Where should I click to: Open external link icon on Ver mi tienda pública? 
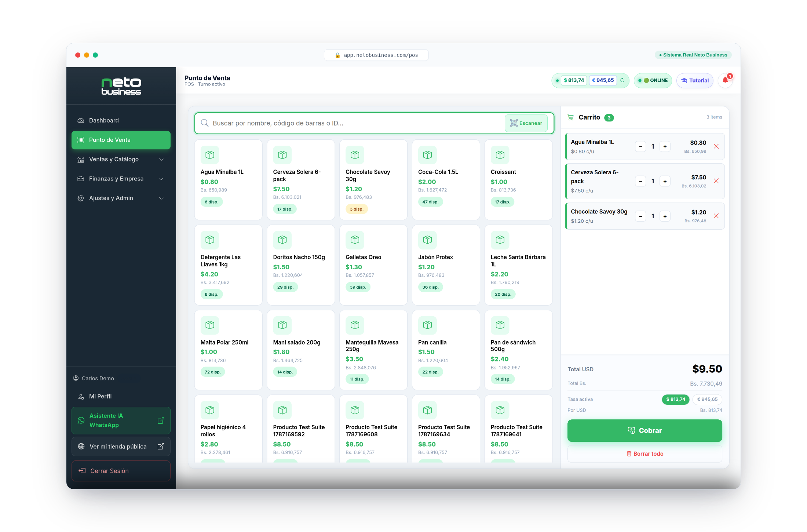click(x=161, y=447)
